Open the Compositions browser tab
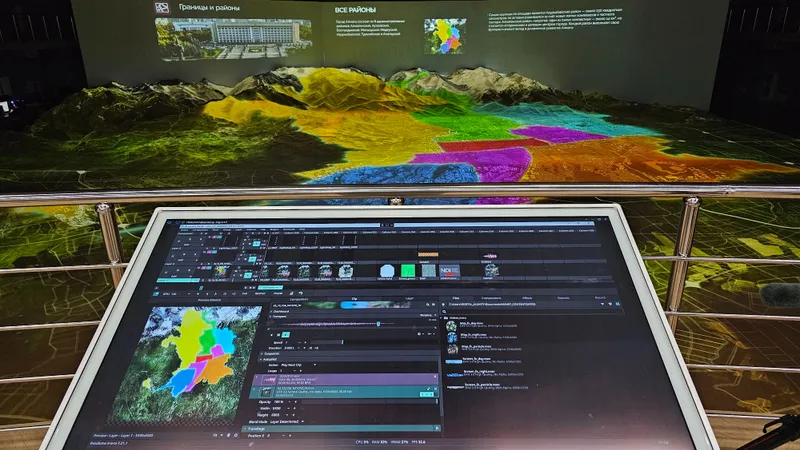Image resolution: width=800 pixels, height=450 pixels. [x=490, y=297]
